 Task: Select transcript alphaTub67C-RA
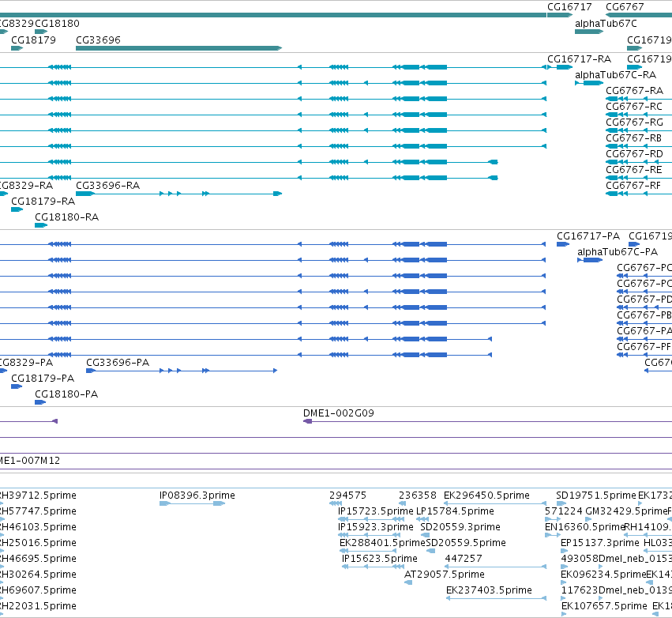(615, 74)
